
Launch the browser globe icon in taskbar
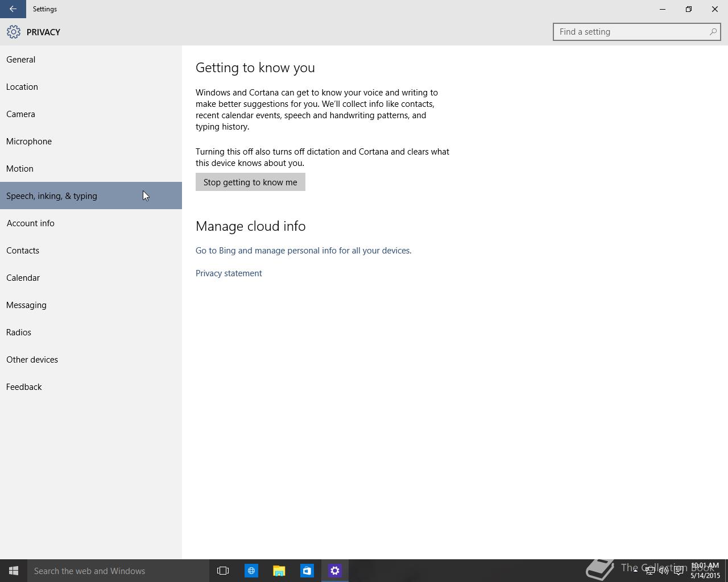[x=251, y=571]
